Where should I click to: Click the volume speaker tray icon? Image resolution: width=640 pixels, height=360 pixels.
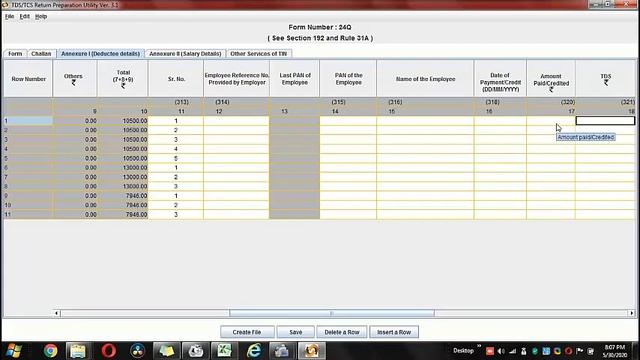(x=501, y=351)
